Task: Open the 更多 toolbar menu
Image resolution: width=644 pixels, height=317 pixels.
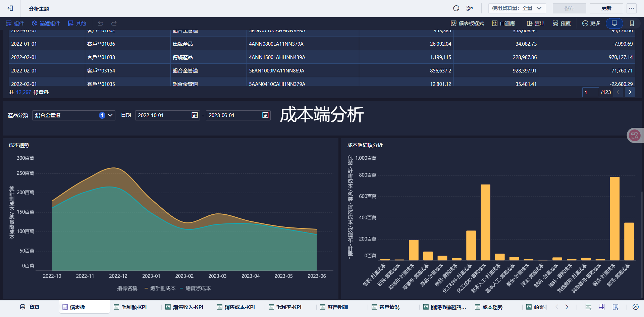Action: pyautogui.click(x=591, y=23)
